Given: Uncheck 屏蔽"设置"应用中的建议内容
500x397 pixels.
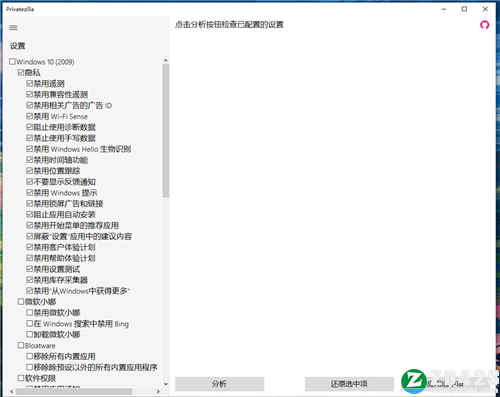Looking at the screenshot, I should [29, 236].
